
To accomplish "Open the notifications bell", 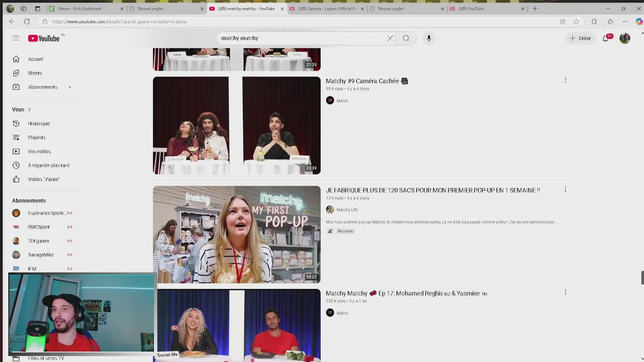I will pyautogui.click(x=606, y=38).
